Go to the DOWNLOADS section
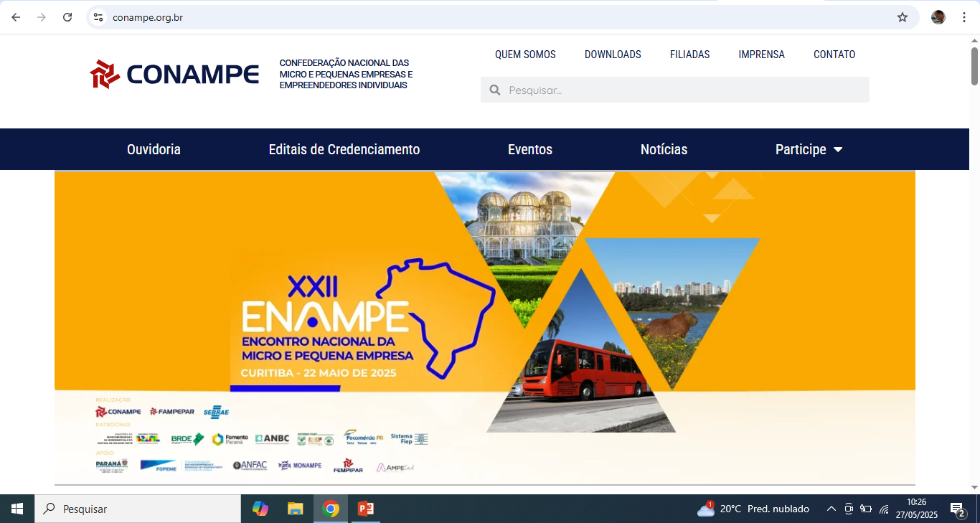The image size is (980, 523). click(x=613, y=55)
